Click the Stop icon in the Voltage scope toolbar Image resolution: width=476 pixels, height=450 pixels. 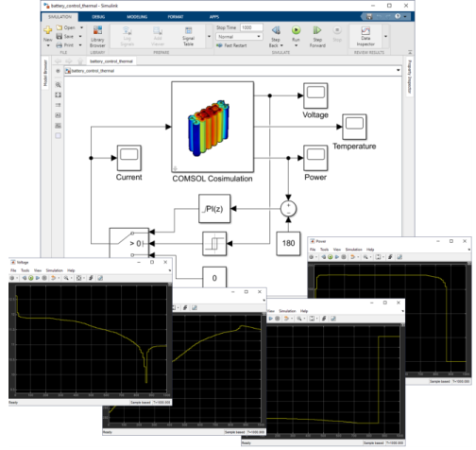click(x=44, y=278)
